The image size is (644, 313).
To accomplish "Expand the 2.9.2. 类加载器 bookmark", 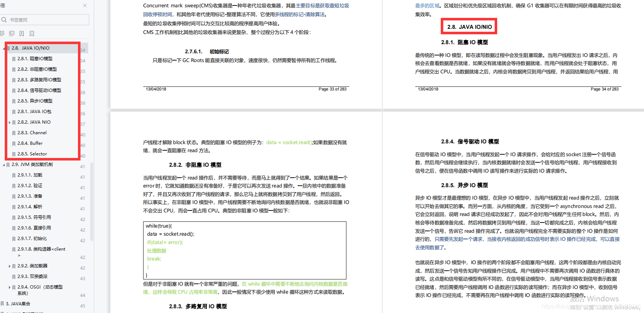I will [9, 266].
